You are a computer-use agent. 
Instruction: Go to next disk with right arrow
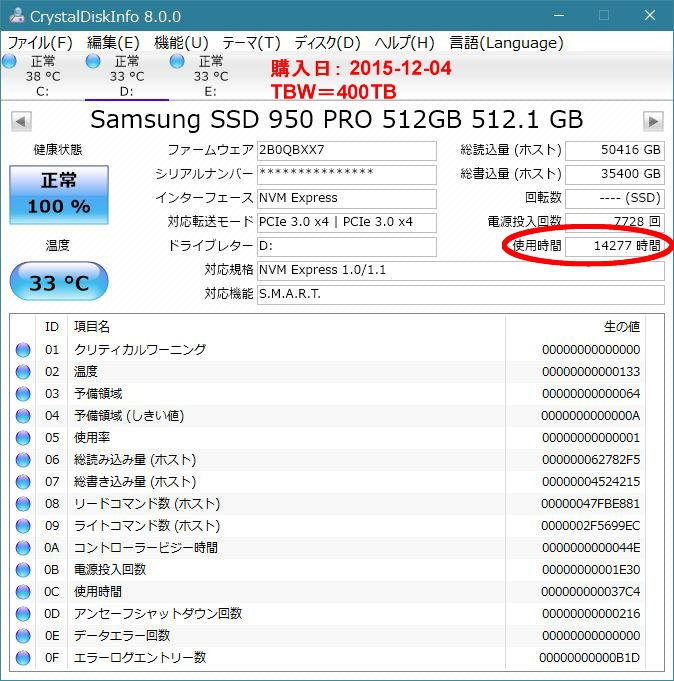coord(653,121)
